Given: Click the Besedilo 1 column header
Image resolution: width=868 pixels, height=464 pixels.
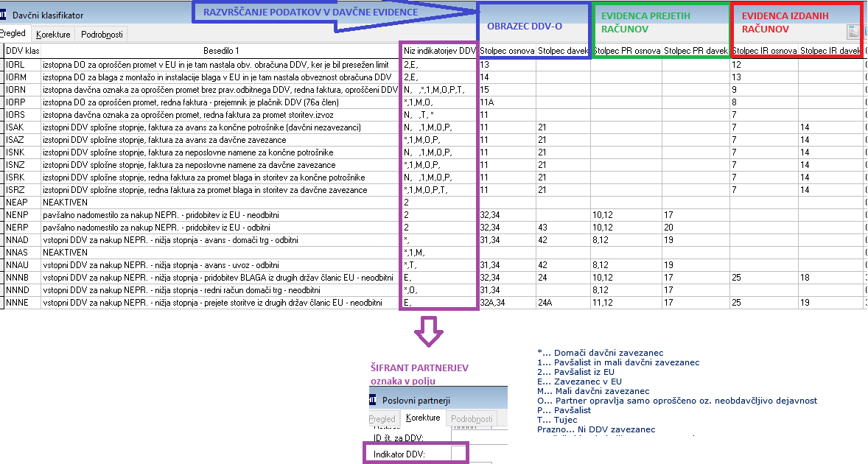Looking at the screenshot, I should [x=221, y=51].
